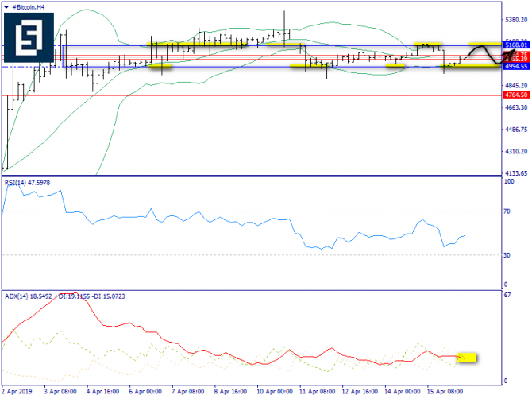Select the blue 5168.01 price label
Viewport: 532px width, 399px height.
pos(516,45)
